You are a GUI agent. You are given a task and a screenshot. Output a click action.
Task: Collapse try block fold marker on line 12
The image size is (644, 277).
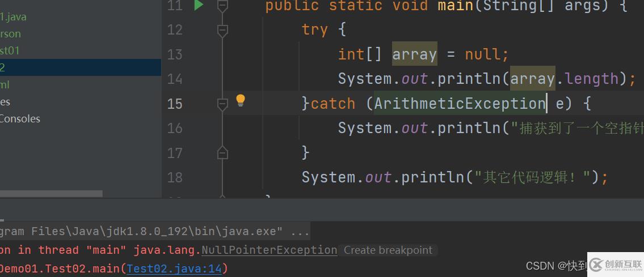[x=222, y=31]
